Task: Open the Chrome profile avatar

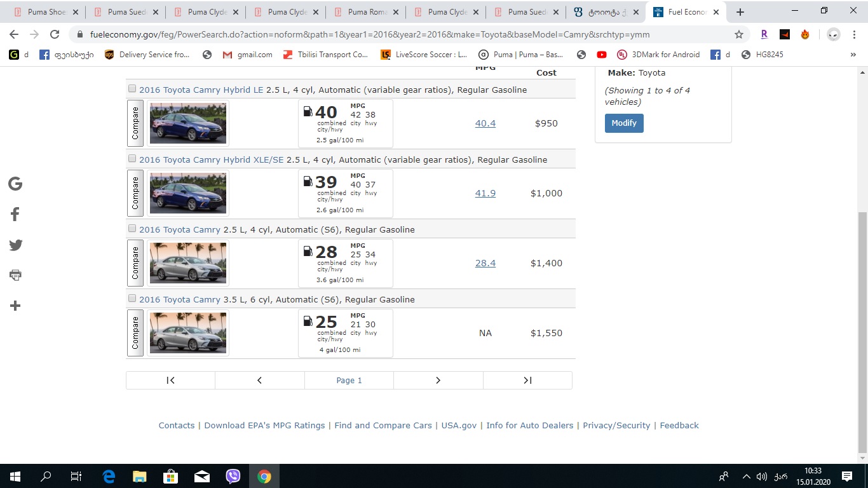Action: click(x=833, y=35)
